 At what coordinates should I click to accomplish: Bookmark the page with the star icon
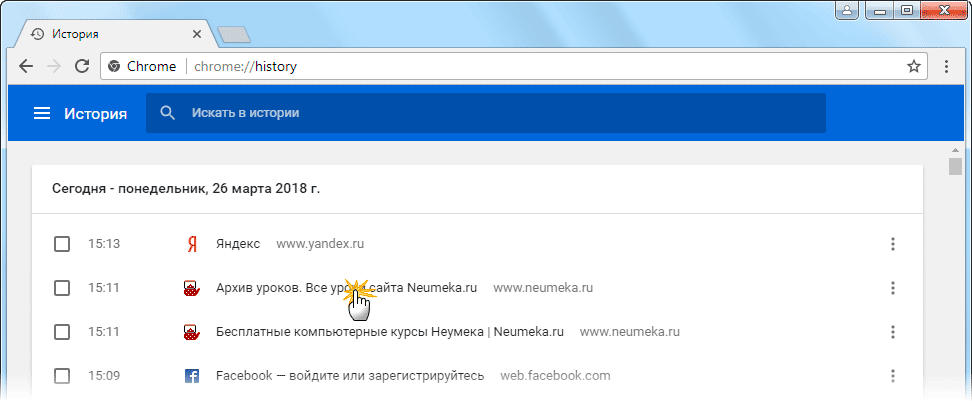pyautogui.click(x=913, y=67)
